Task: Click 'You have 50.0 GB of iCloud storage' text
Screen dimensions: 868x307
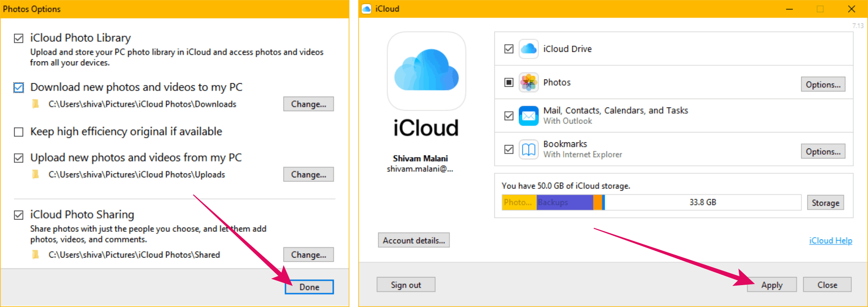Action: pyautogui.click(x=566, y=186)
